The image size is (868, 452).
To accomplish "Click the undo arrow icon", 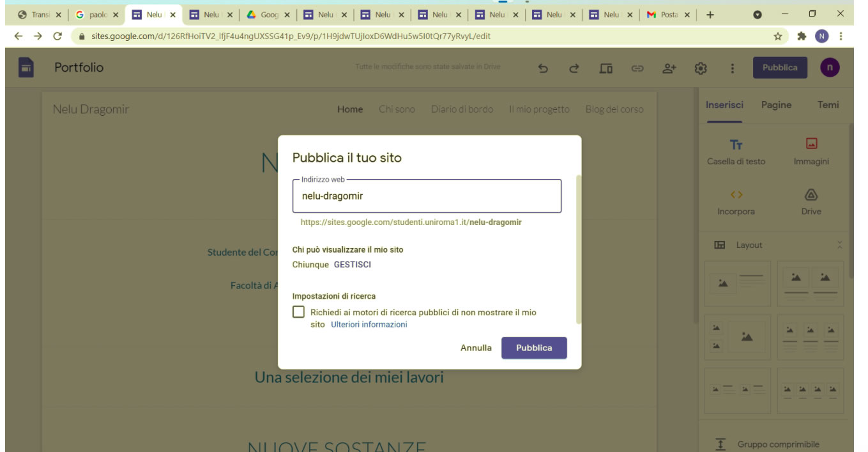I will [x=543, y=68].
